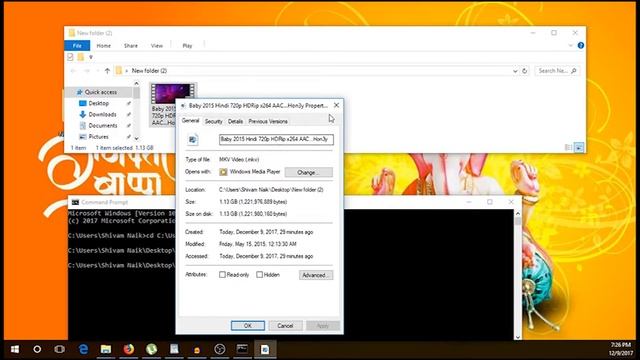Open the quick access toolbar customize dropdown
Viewport: 640px width, 360px height.
pyautogui.click(x=91, y=57)
